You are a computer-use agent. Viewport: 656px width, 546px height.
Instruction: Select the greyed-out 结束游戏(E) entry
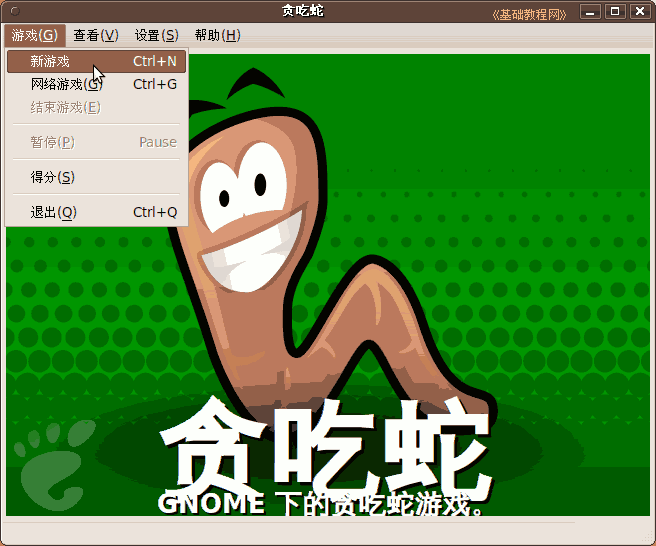[x=96, y=108]
